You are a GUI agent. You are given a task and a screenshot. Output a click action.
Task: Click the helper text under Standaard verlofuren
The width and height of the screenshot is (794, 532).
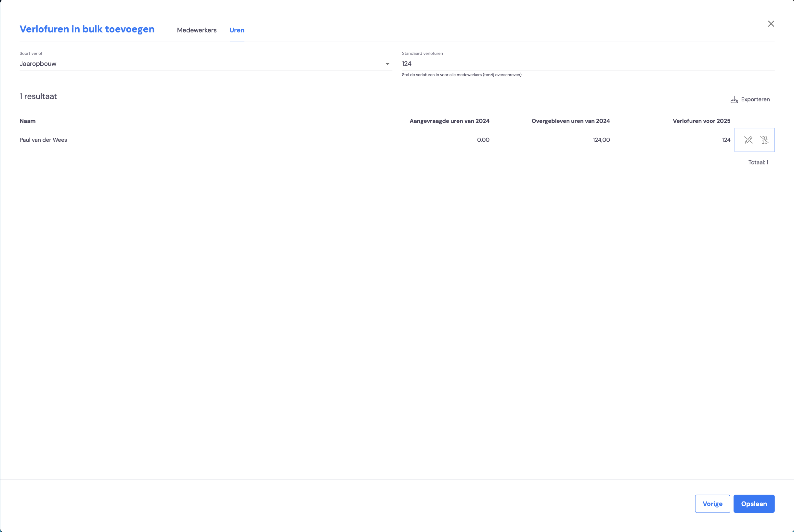coord(462,75)
